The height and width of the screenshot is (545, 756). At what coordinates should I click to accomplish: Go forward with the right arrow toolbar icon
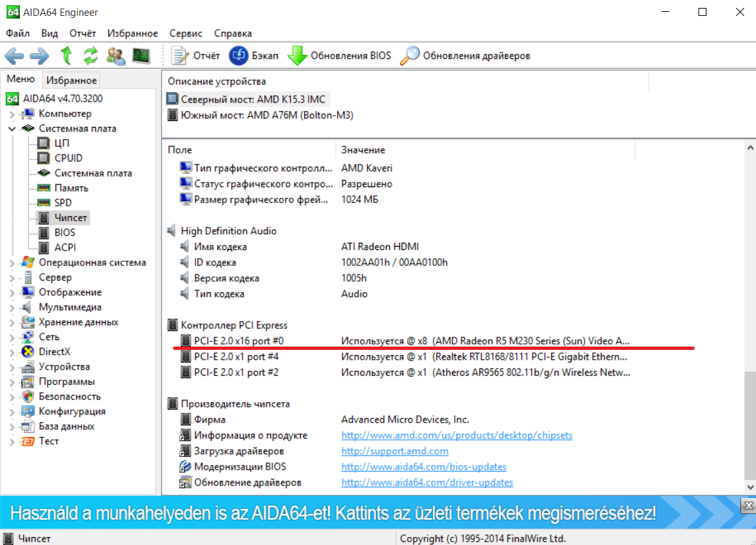click(x=40, y=56)
